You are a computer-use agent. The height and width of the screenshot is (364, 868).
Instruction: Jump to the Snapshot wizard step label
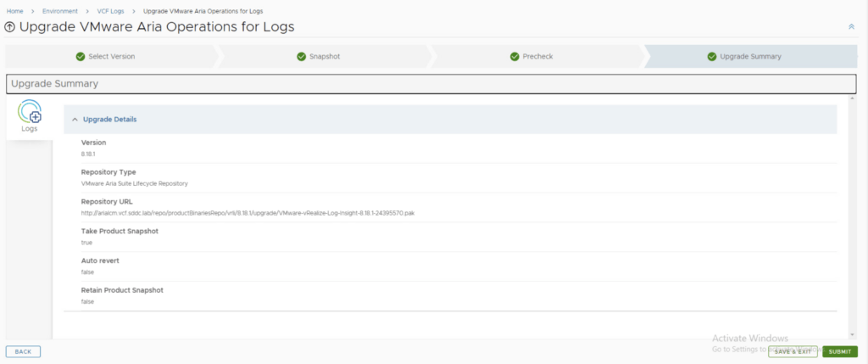pyautogui.click(x=324, y=57)
